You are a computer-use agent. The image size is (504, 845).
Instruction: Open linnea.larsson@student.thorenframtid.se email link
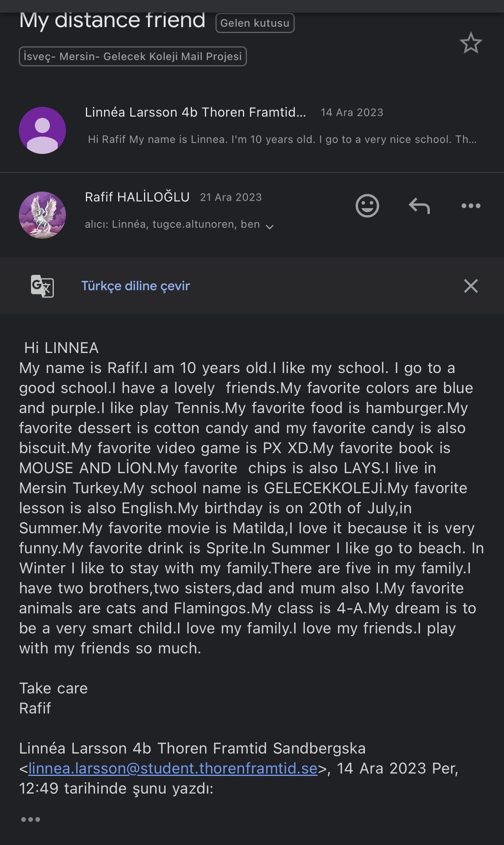coord(173,768)
